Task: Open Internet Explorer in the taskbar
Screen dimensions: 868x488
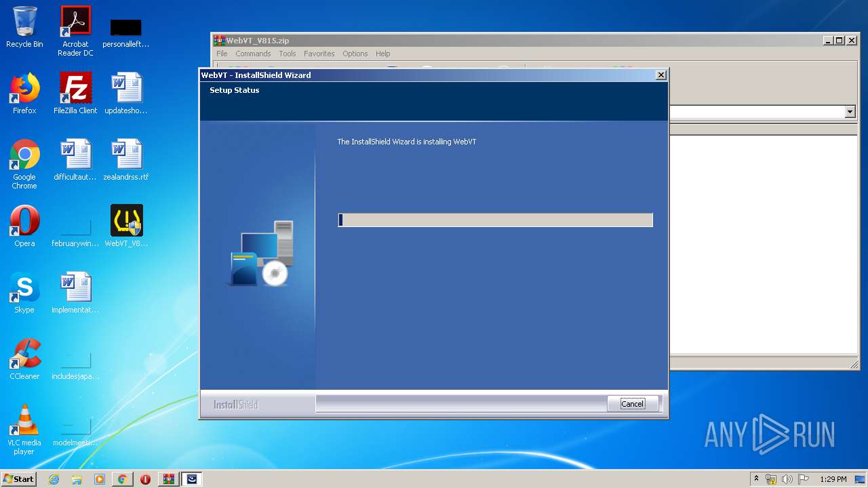Action: click(x=54, y=479)
